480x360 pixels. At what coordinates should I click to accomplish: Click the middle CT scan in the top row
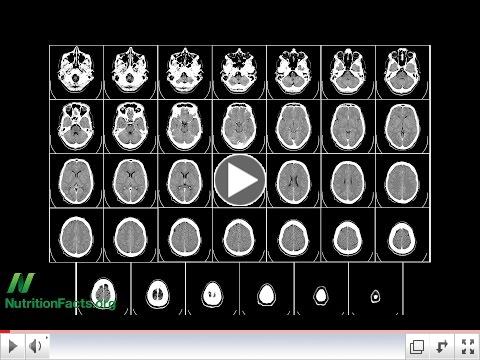point(239,72)
